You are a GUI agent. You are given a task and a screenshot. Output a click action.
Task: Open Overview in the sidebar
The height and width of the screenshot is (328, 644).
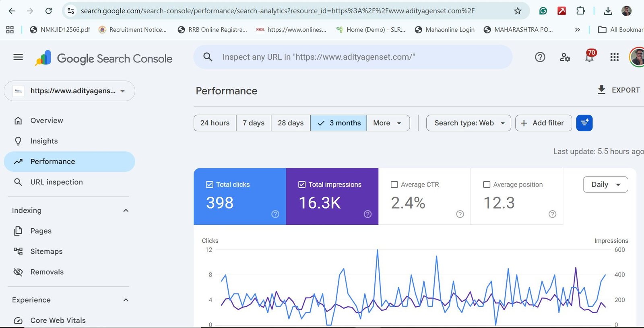(69, 121)
